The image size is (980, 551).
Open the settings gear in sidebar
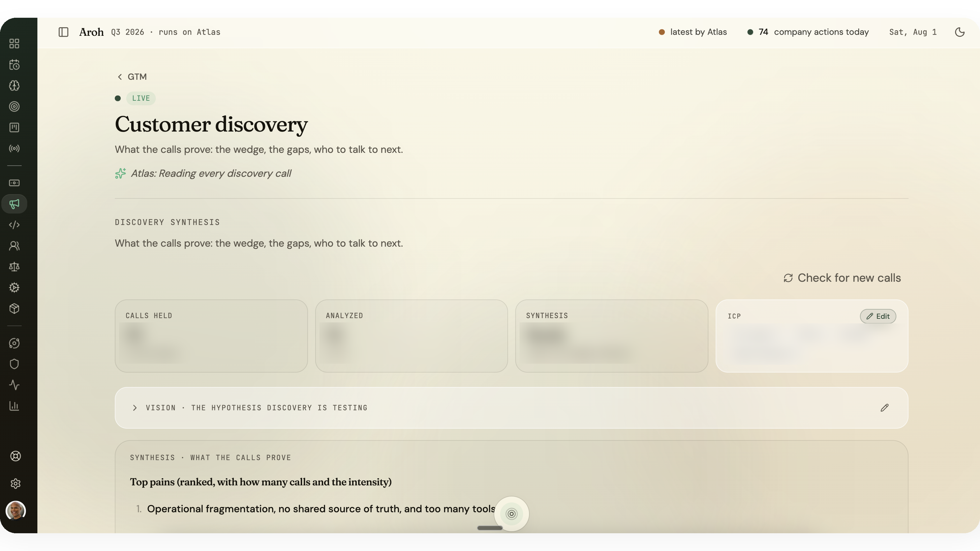pos(15,483)
